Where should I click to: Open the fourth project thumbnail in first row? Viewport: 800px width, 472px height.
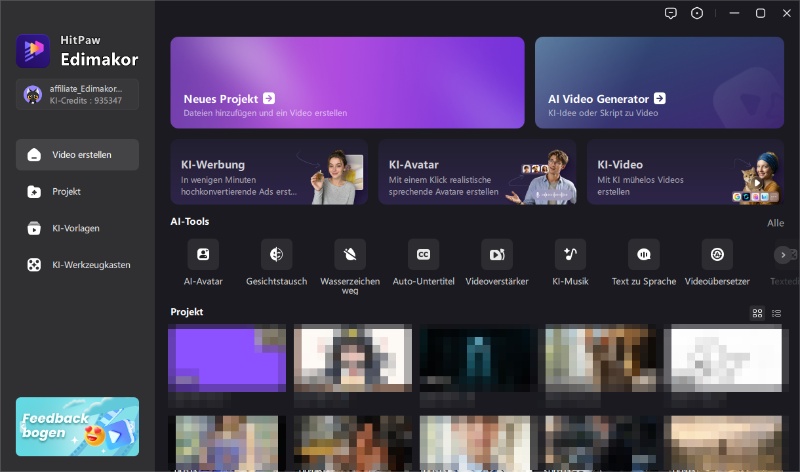[601, 359]
